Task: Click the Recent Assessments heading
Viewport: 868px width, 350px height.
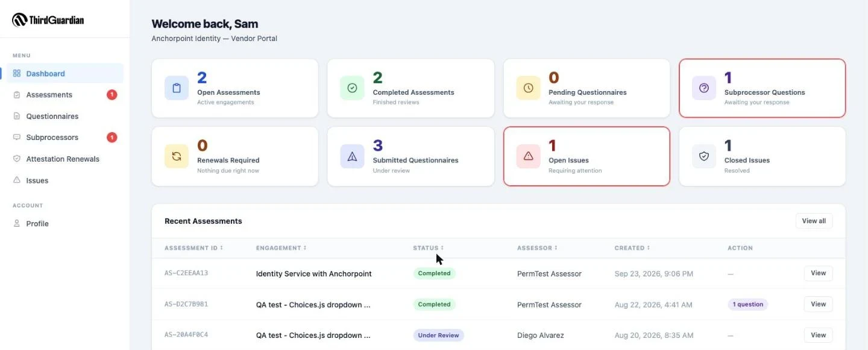Action: (x=203, y=221)
